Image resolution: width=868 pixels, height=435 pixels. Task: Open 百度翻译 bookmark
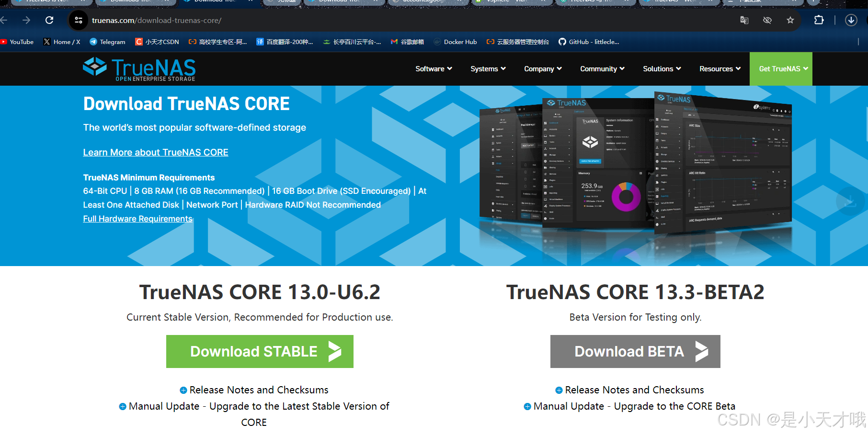tap(285, 42)
